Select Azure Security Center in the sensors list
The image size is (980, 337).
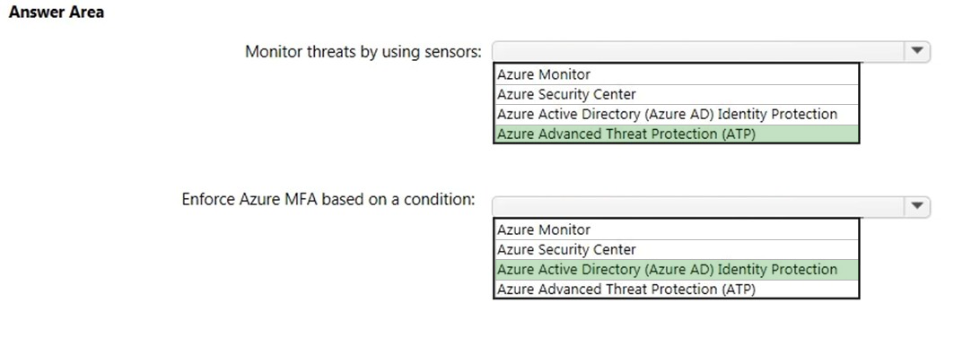click(677, 94)
